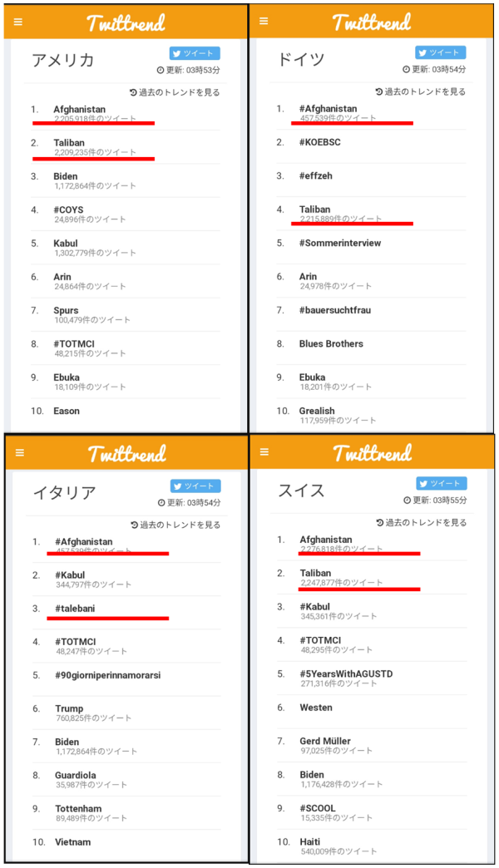Click Twittrend logo above アメリカ

126,22
